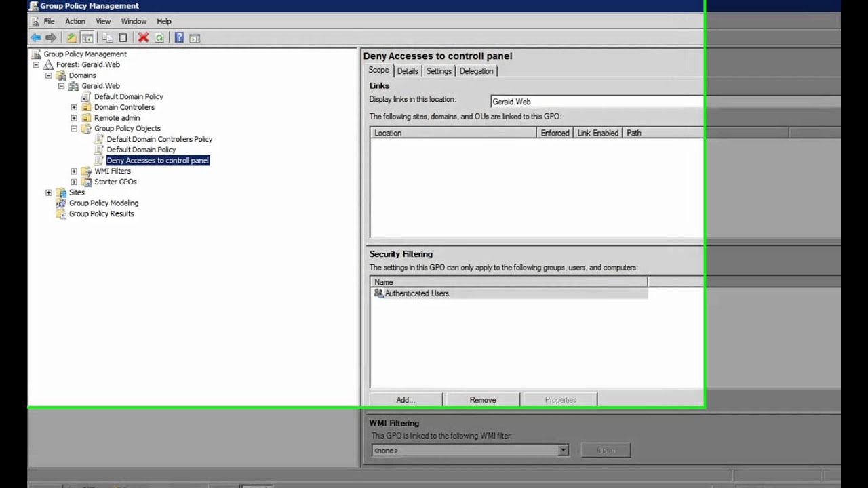Click the green Refresh toolbar icon
Image resolution: width=868 pixels, height=488 pixels.
coord(159,38)
